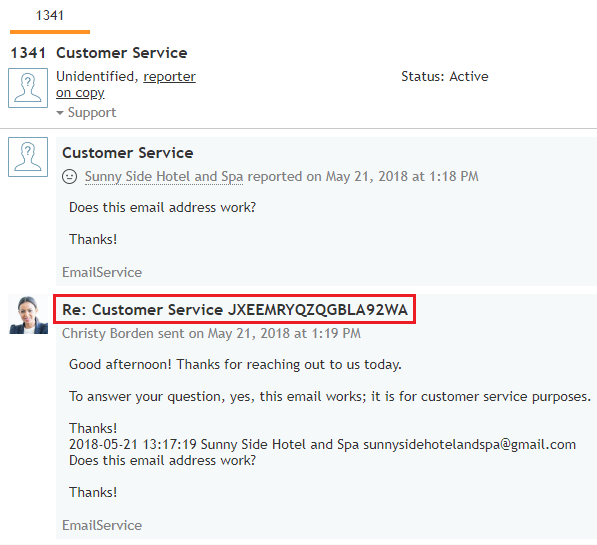Screen dimensions: 597x545
Task: Click the 1341 Customer Service ticket heading
Action: [x=99, y=53]
